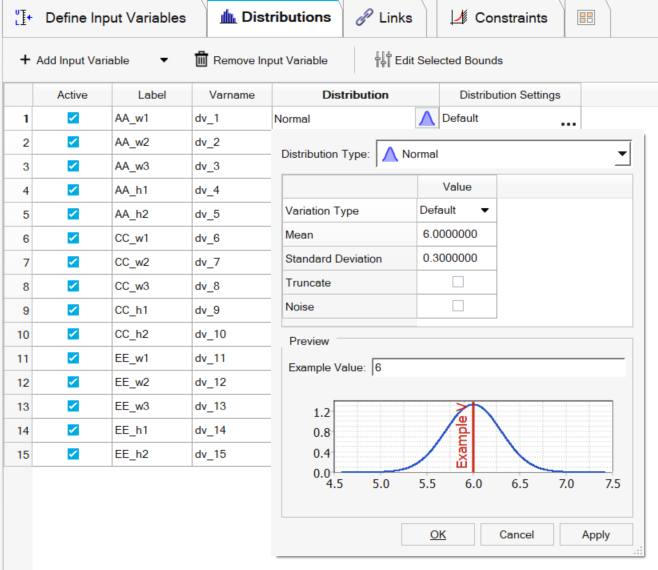Image resolution: width=658 pixels, height=570 pixels.
Task: Click the Add Input Variable plus icon
Action: [25, 60]
